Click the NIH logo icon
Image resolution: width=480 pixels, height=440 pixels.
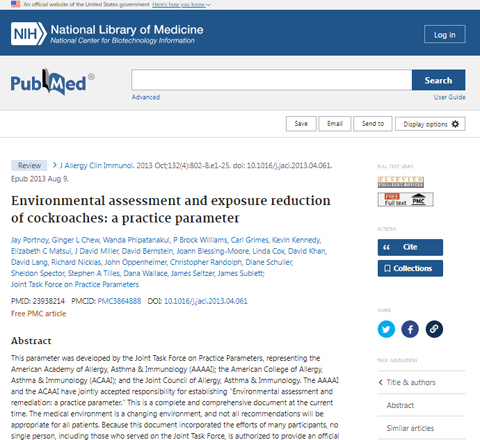29,34
